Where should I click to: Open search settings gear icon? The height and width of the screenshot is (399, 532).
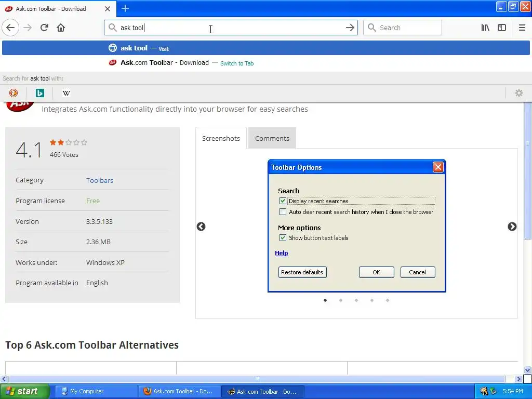coord(519,93)
